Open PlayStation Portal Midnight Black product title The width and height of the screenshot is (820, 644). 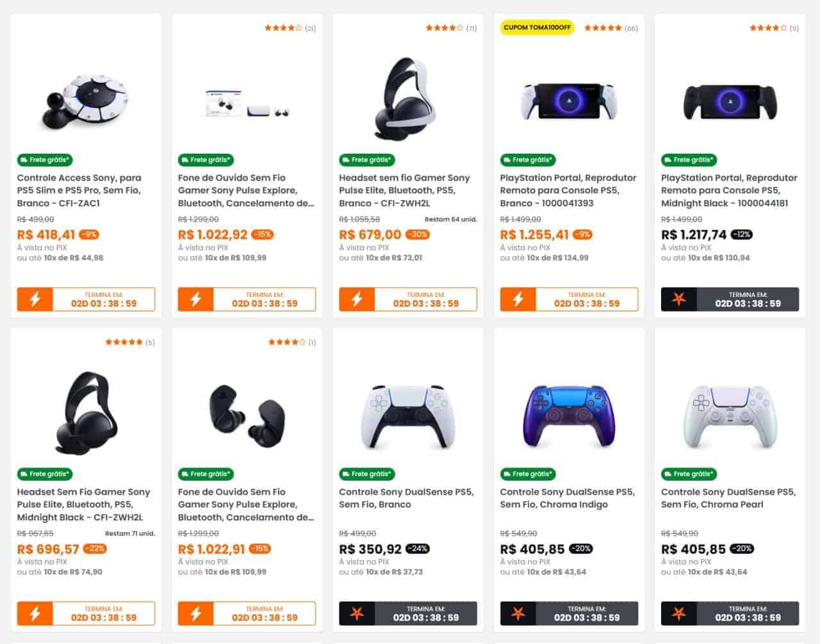point(729,190)
